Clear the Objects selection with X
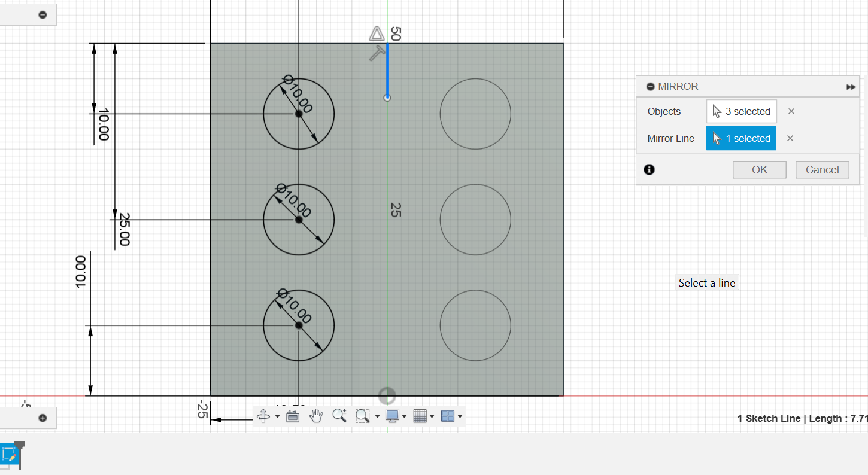The width and height of the screenshot is (868, 475). point(791,111)
